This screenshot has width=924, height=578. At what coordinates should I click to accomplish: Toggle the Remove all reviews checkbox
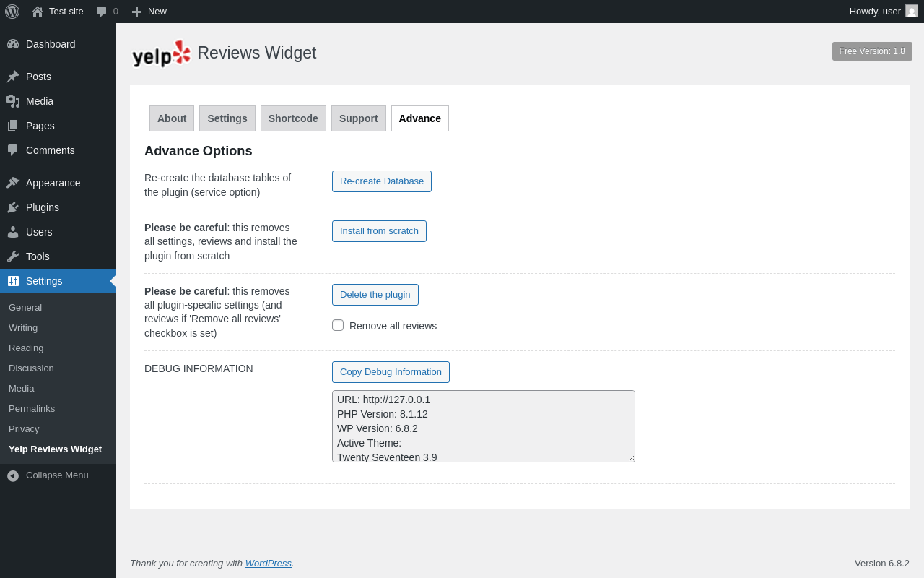coord(338,325)
